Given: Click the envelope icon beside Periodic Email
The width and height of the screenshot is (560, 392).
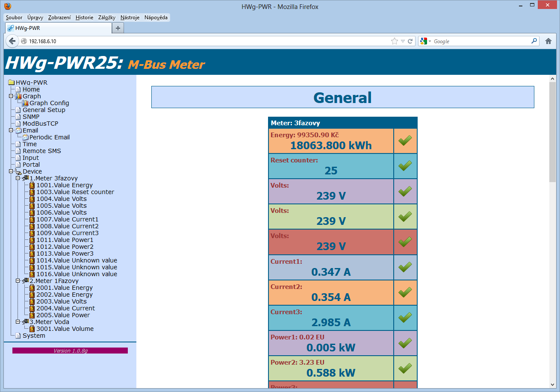Looking at the screenshot, I should [25, 137].
